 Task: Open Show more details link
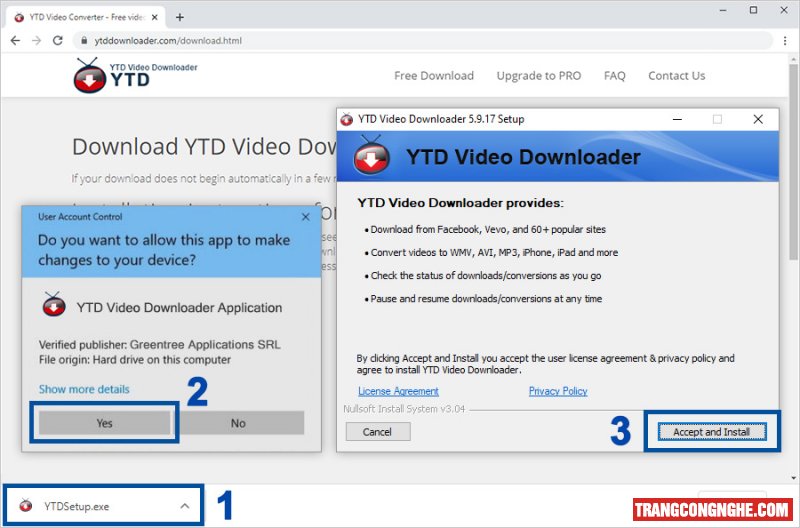point(84,389)
